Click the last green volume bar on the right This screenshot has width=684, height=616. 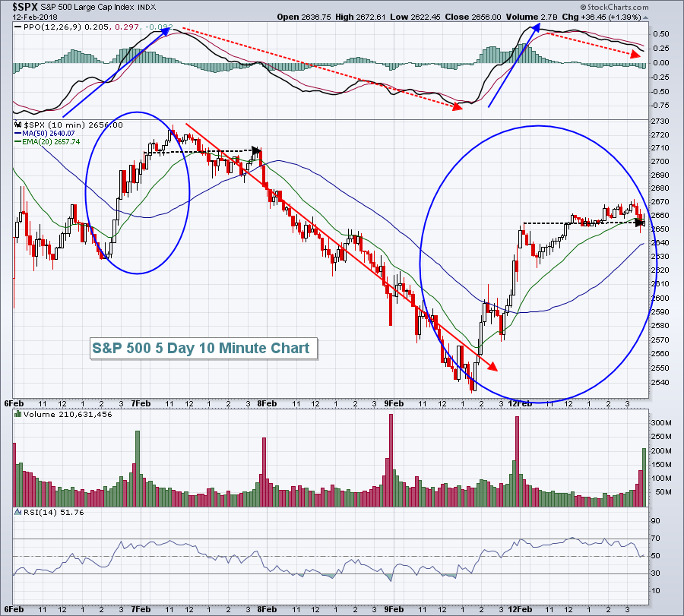pyautogui.click(x=644, y=477)
